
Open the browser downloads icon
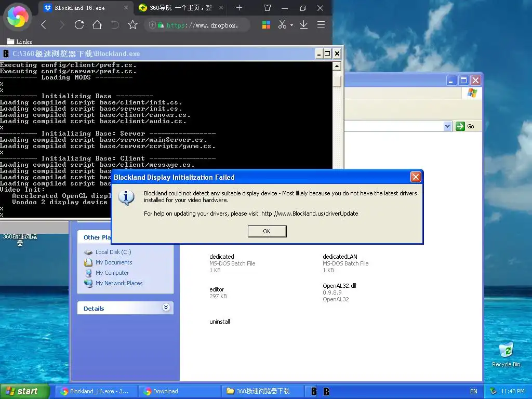[303, 25]
